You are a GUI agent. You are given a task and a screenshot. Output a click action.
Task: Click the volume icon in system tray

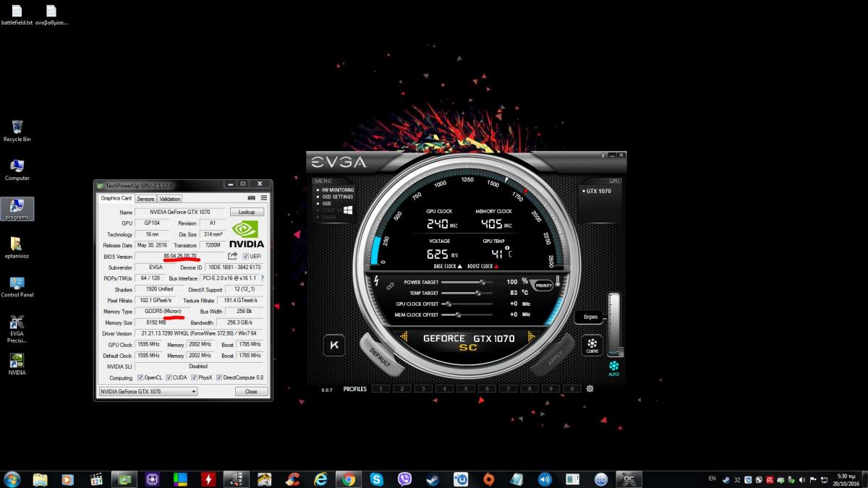click(x=802, y=479)
